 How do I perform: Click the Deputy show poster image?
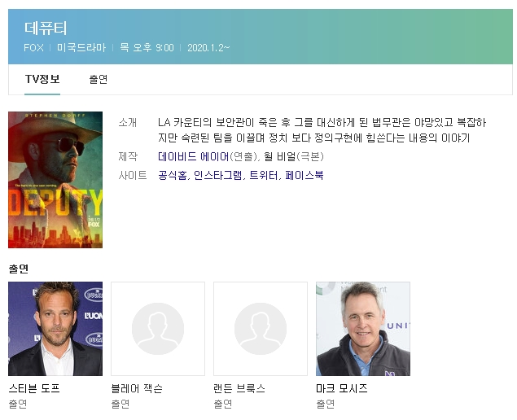click(55, 180)
